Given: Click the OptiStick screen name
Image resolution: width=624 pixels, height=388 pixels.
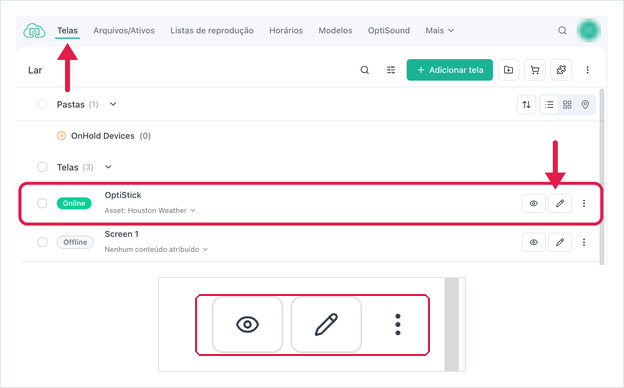Looking at the screenshot, I should click(x=123, y=195).
